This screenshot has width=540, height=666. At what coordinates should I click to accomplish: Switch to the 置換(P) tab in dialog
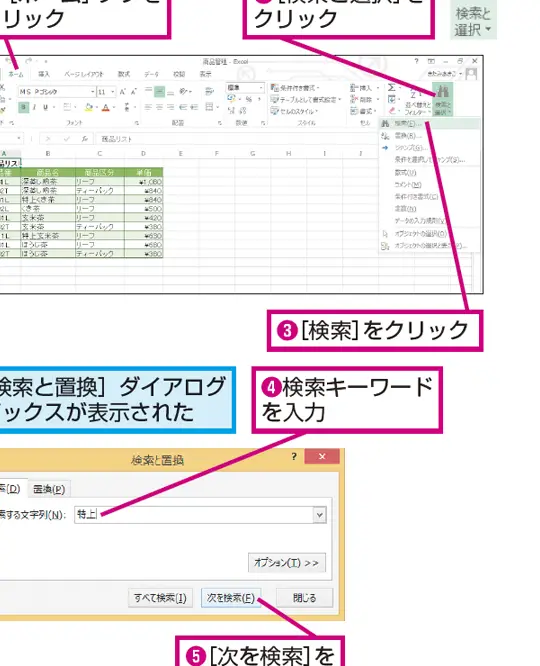coord(49,489)
